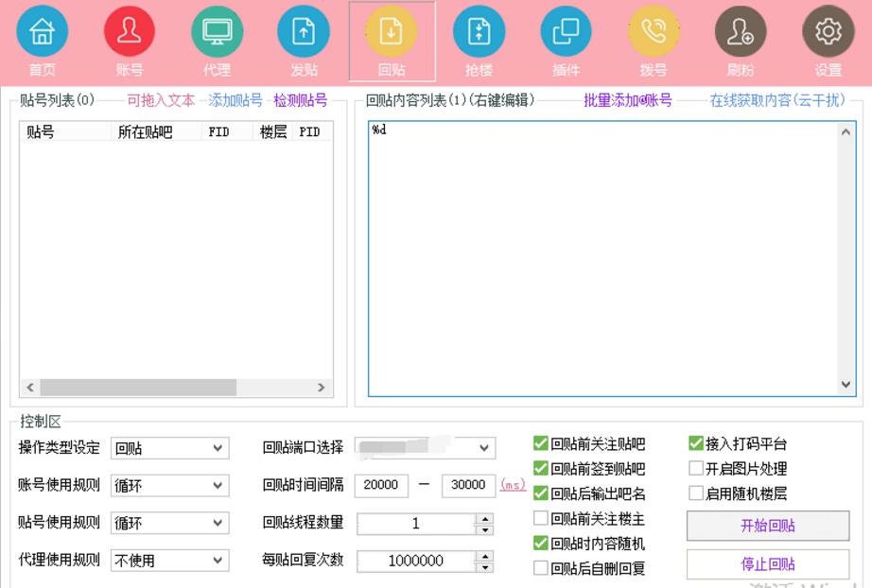Click the 添加贴号 link

coord(235,100)
